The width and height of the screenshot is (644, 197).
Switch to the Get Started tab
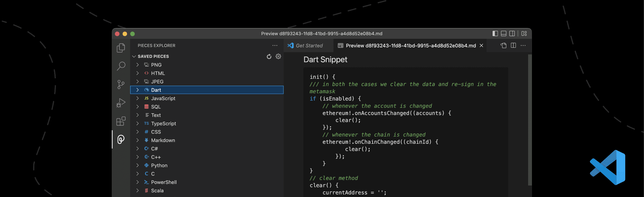[309, 46]
